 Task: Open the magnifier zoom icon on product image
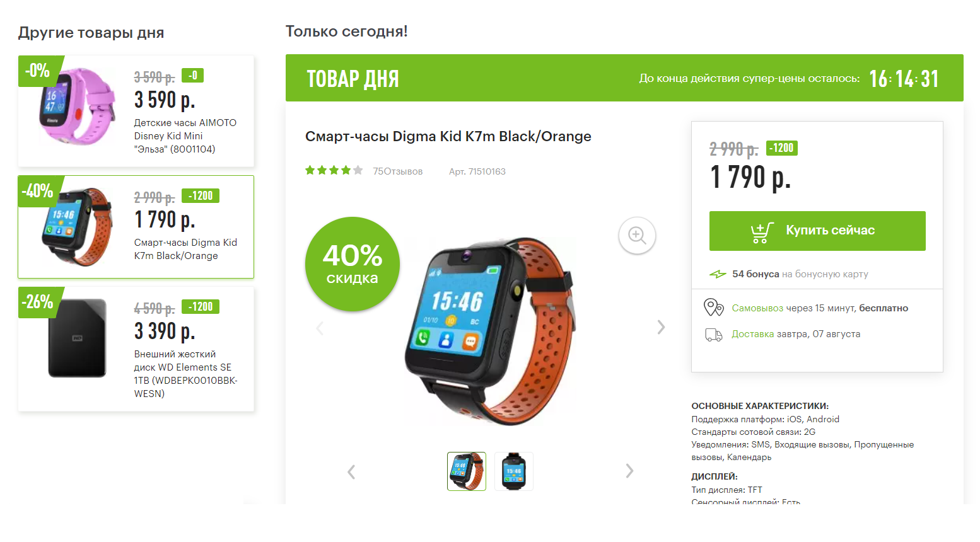tap(637, 236)
